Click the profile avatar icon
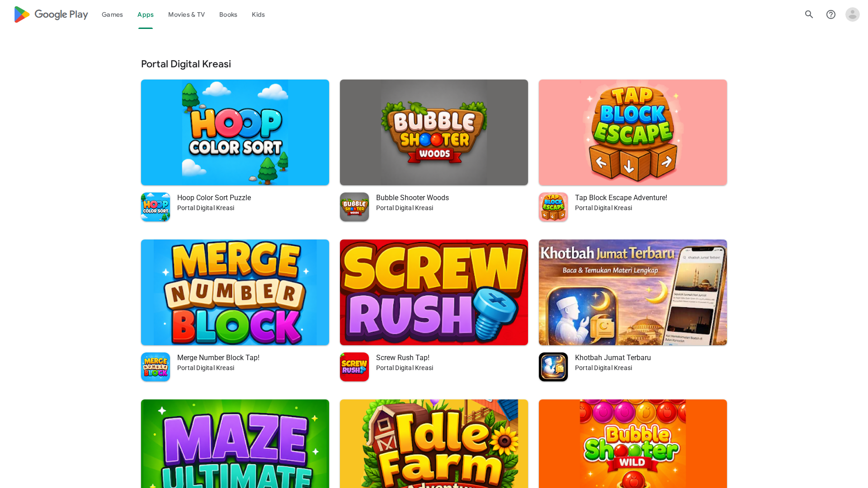Viewport: 868px width, 488px height. point(853,14)
